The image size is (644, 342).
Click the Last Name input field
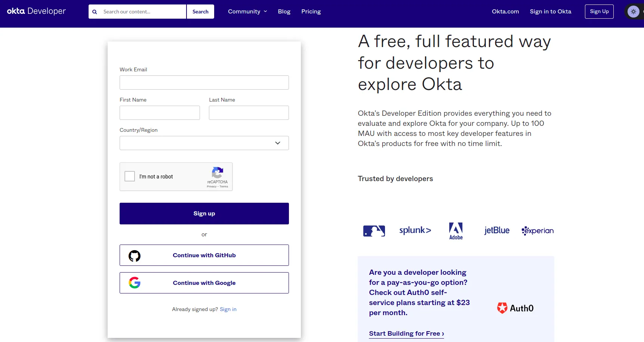(249, 113)
